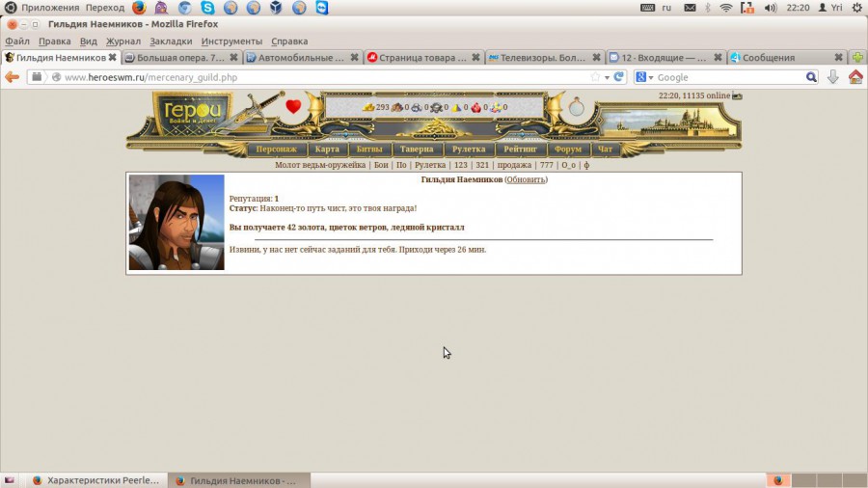
Task: Switch to the Автомобильные tab
Action: point(302,58)
